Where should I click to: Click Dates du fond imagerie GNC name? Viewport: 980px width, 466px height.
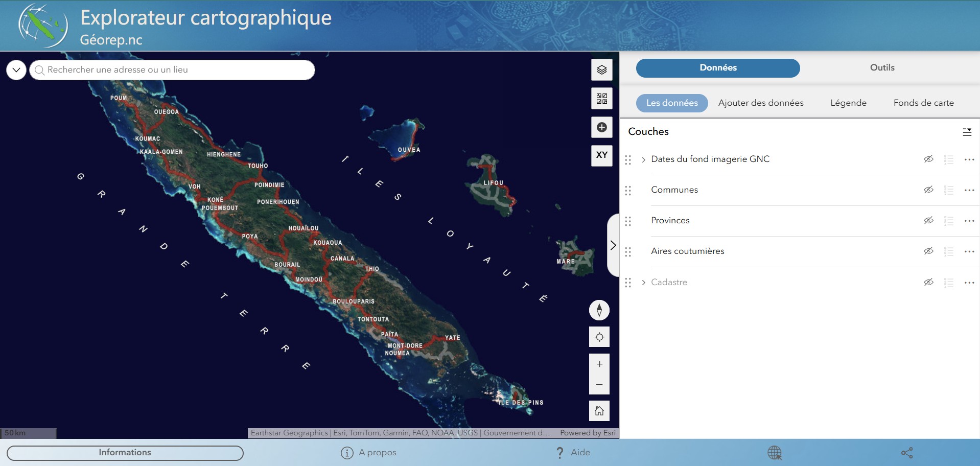click(x=710, y=159)
